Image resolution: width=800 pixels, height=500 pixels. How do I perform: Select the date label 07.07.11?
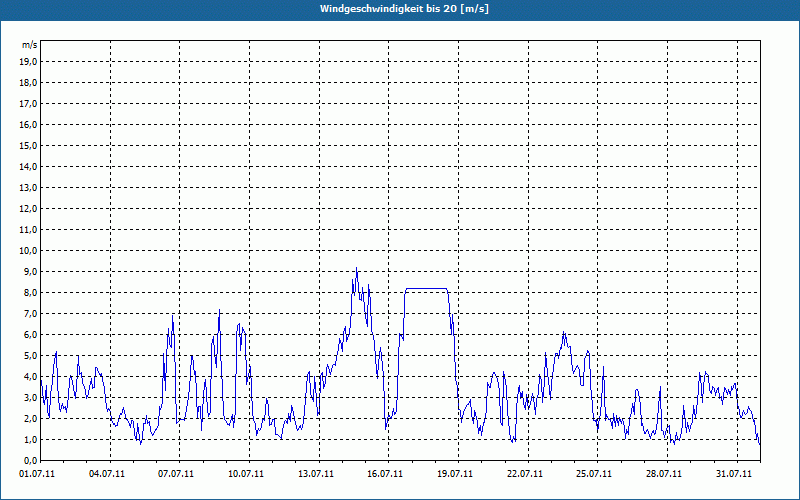point(176,474)
